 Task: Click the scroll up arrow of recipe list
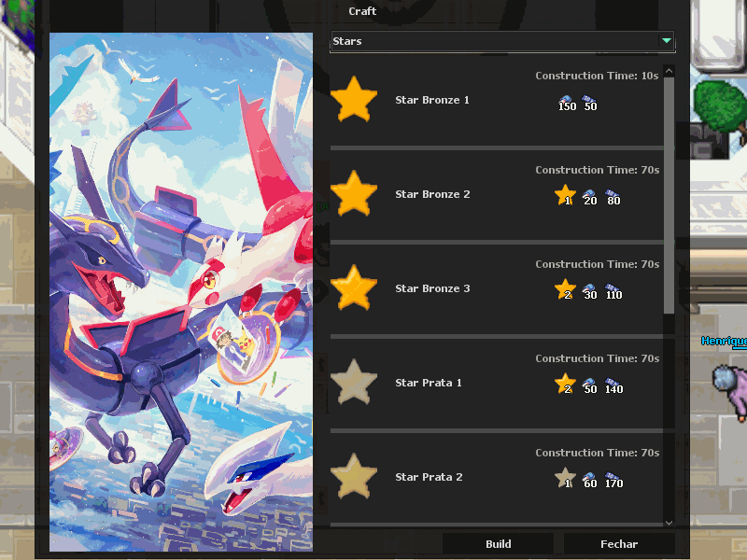coord(669,71)
